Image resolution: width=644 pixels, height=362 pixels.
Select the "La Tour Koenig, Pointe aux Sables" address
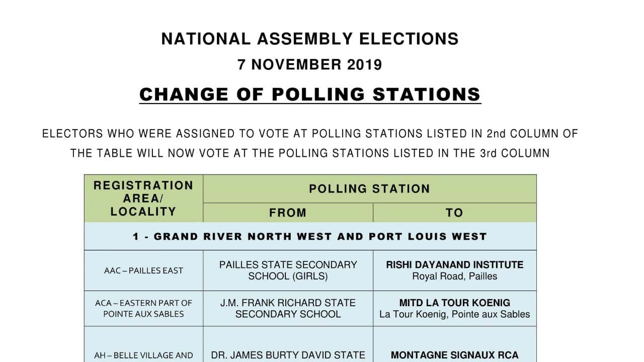[x=454, y=315]
